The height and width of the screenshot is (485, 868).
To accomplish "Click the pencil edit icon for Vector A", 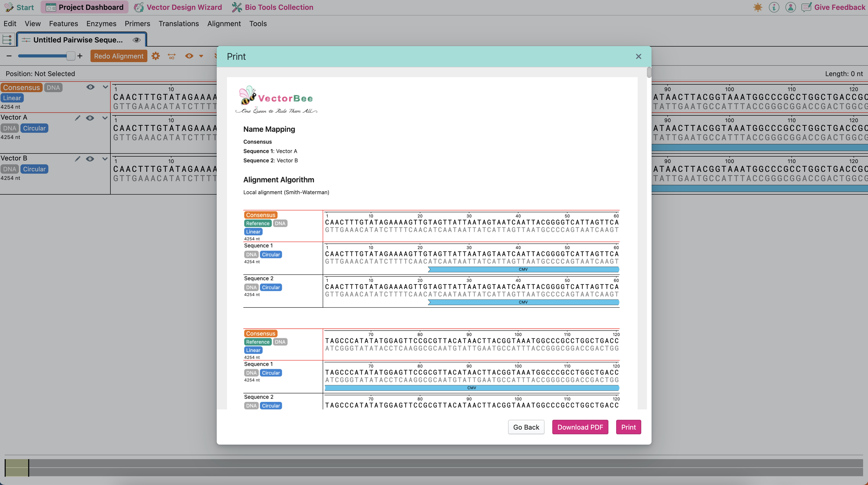I will click(x=78, y=118).
